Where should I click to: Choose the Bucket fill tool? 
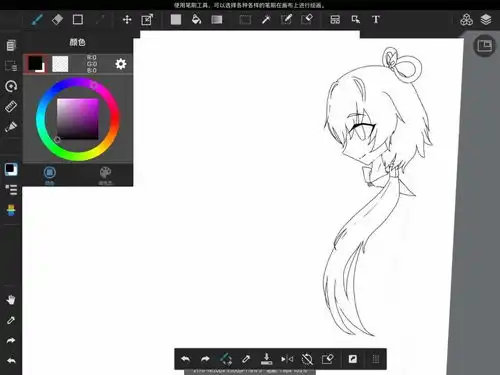pos(196,20)
